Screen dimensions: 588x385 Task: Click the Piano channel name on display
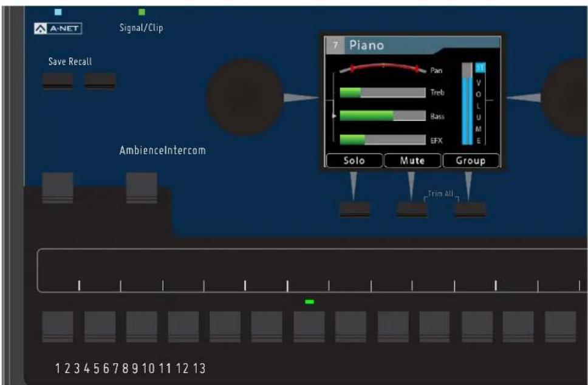pos(366,46)
